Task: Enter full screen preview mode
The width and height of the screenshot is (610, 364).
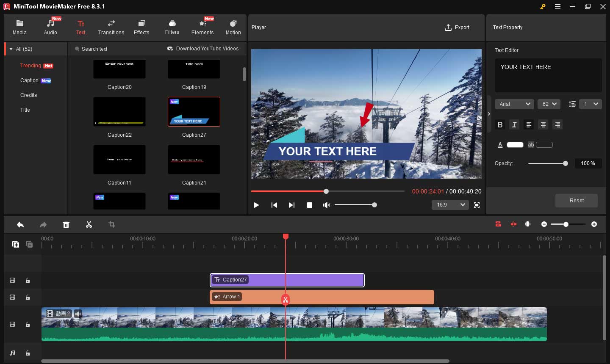Action: tap(477, 205)
